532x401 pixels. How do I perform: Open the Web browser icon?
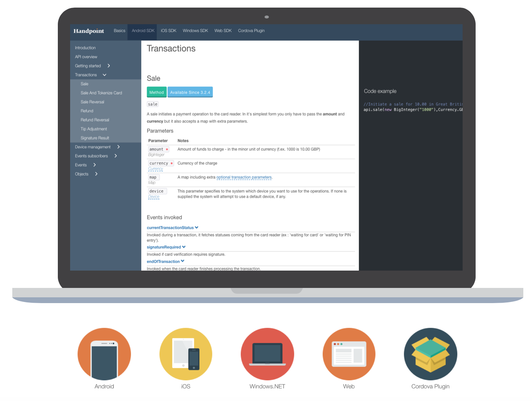click(x=349, y=354)
